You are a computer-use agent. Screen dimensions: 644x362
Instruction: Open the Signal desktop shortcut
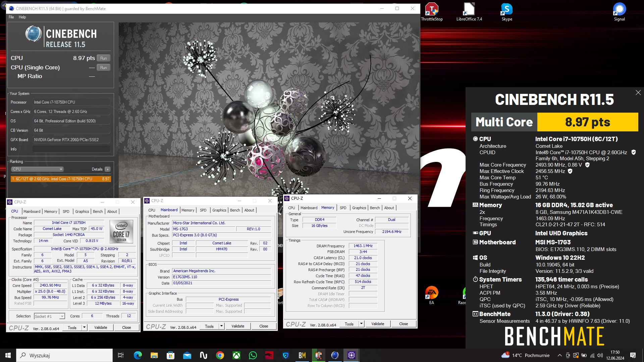[619, 12]
